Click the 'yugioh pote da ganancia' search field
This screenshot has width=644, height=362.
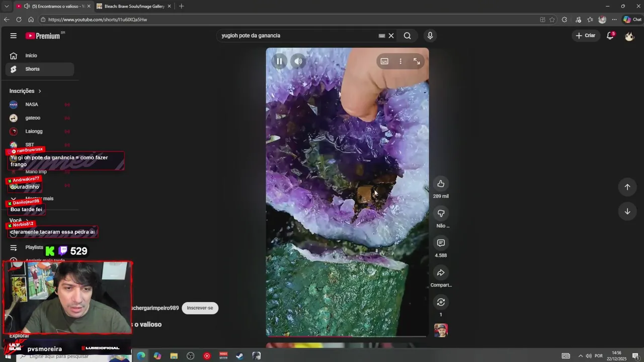pos(299,36)
